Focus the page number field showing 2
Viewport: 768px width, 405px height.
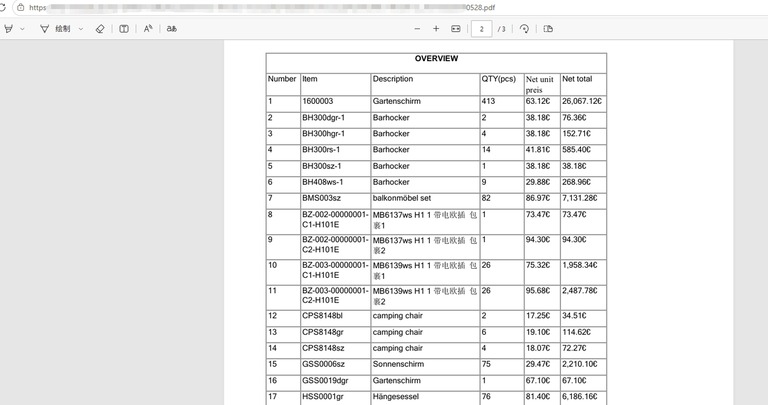[481, 29]
